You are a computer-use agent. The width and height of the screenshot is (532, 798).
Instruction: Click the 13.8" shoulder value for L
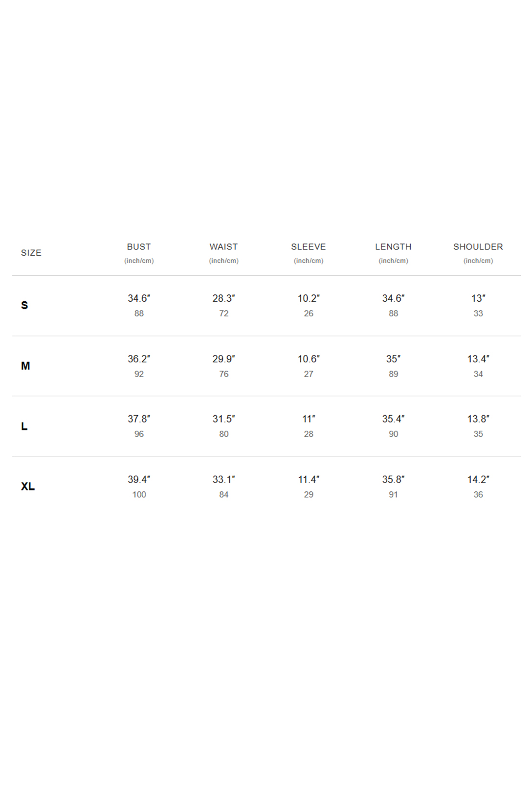(478, 419)
